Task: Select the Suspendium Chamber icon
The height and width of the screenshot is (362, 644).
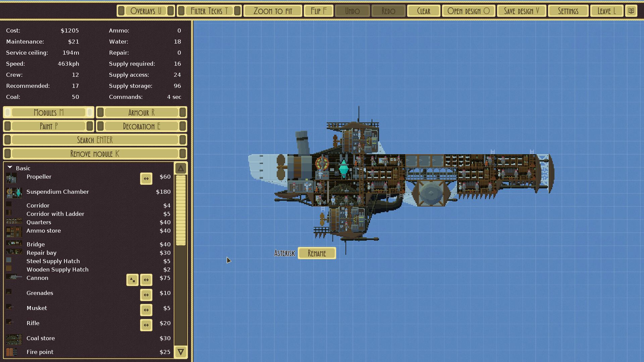Action: [14, 191]
